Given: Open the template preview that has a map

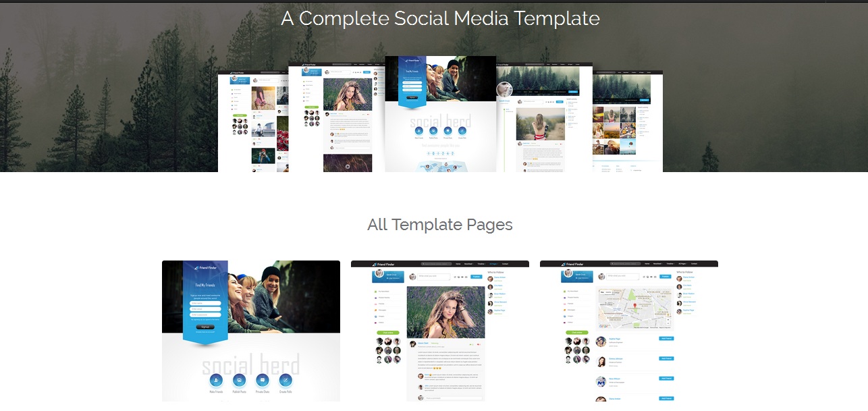Looking at the screenshot, I should coord(629,331).
